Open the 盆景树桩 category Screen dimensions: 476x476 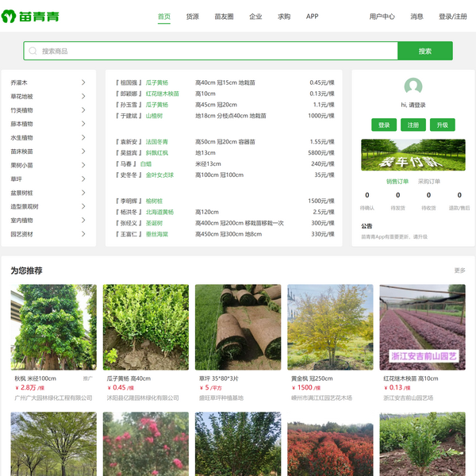tap(22, 193)
